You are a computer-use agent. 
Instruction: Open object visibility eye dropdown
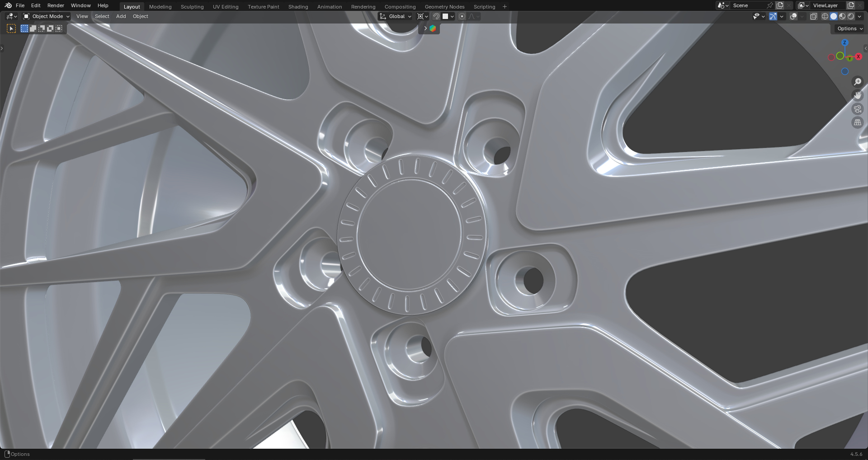759,16
